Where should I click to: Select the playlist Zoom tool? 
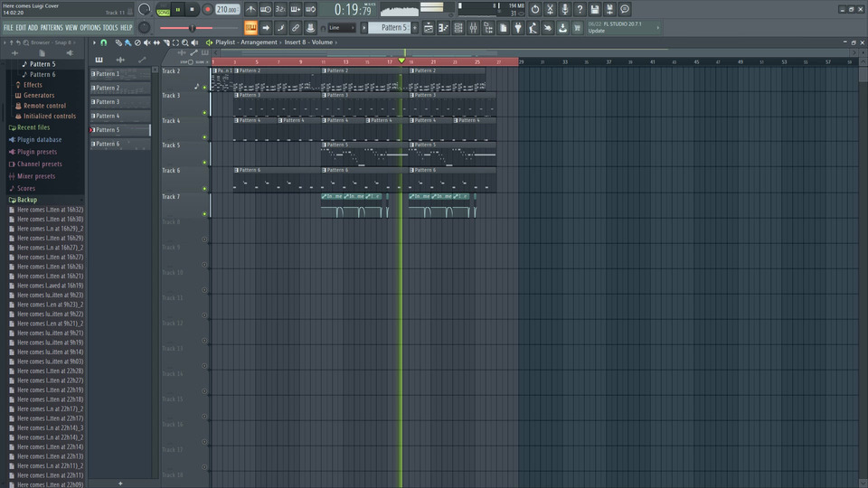click(x=185, y=42)
